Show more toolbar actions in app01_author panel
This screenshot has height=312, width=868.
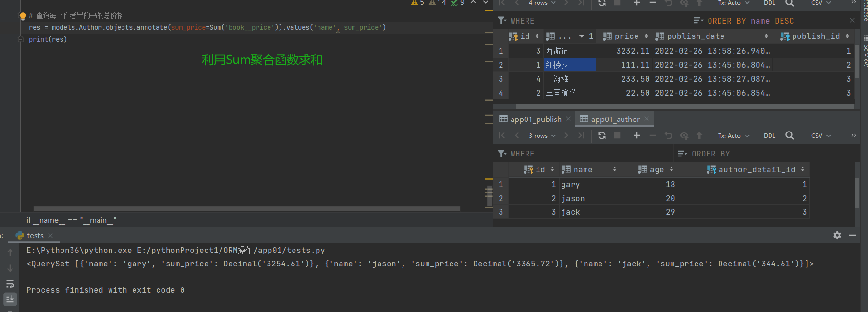(x=853, y=136)
